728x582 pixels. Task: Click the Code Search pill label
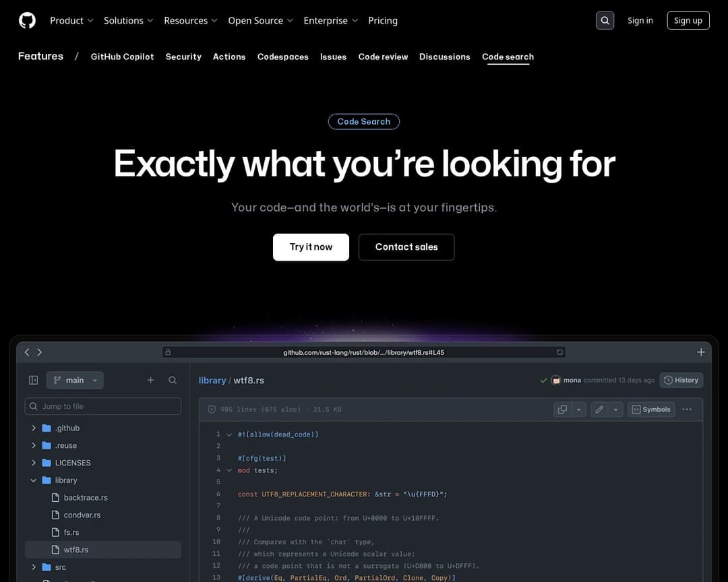tap(363, 122)
